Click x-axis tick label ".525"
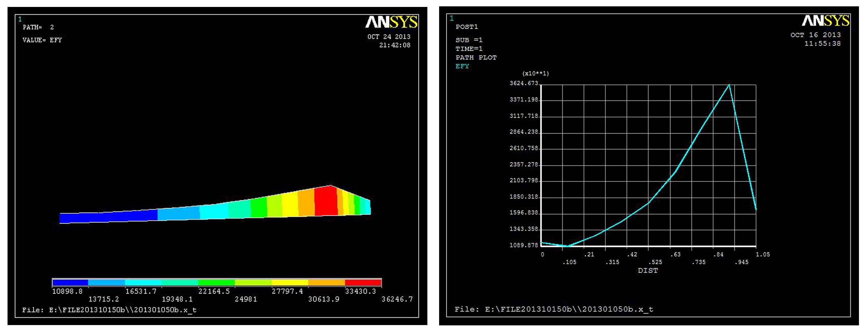The image size is (868, 332). (x=655, y=262)
